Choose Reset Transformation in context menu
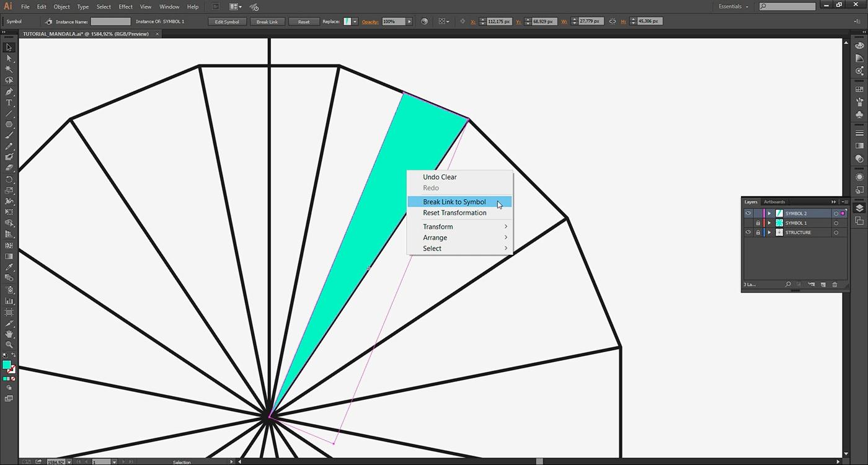 tap(459, 213)
